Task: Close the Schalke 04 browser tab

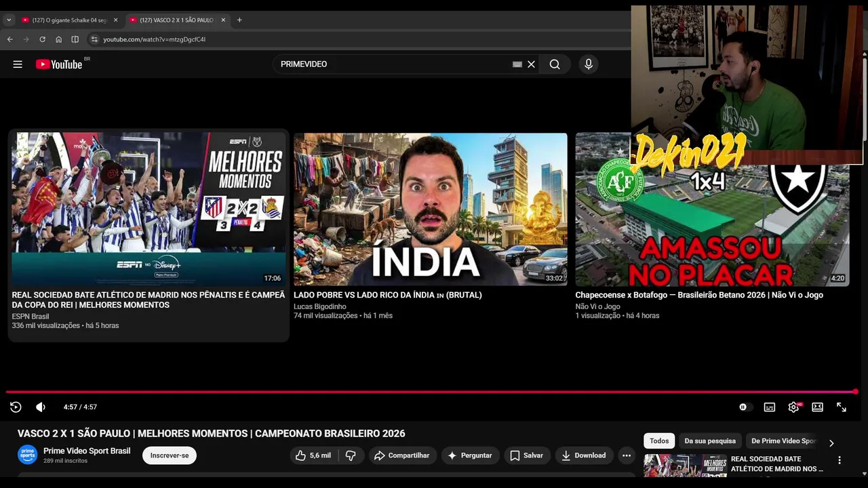Action: tap(115, 20)
